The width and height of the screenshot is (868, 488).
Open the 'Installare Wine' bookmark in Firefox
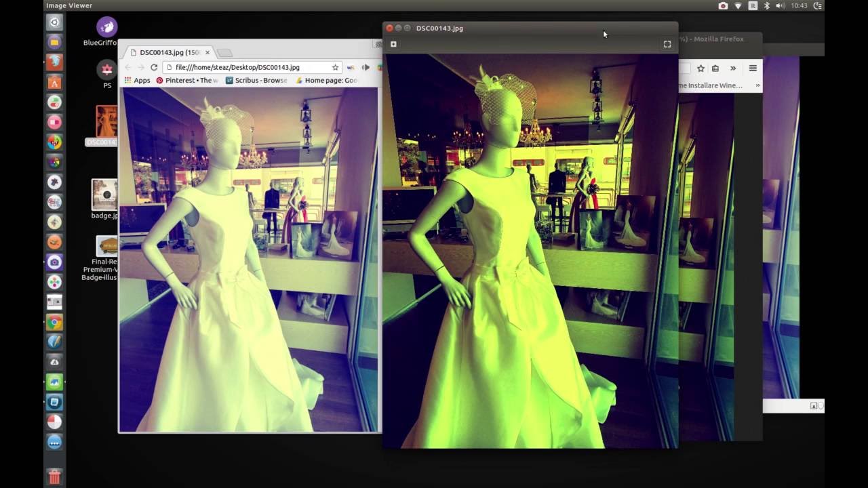(x=711, y=85)
